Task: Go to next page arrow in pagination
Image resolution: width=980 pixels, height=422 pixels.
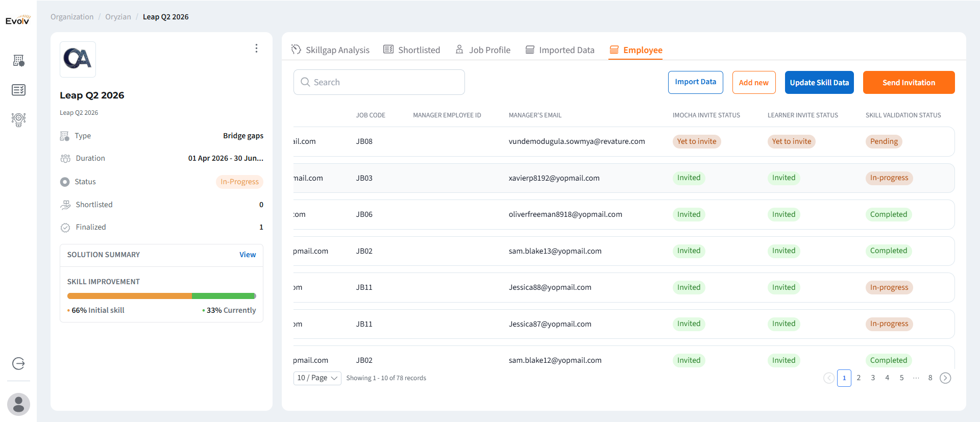Action: 945,378
